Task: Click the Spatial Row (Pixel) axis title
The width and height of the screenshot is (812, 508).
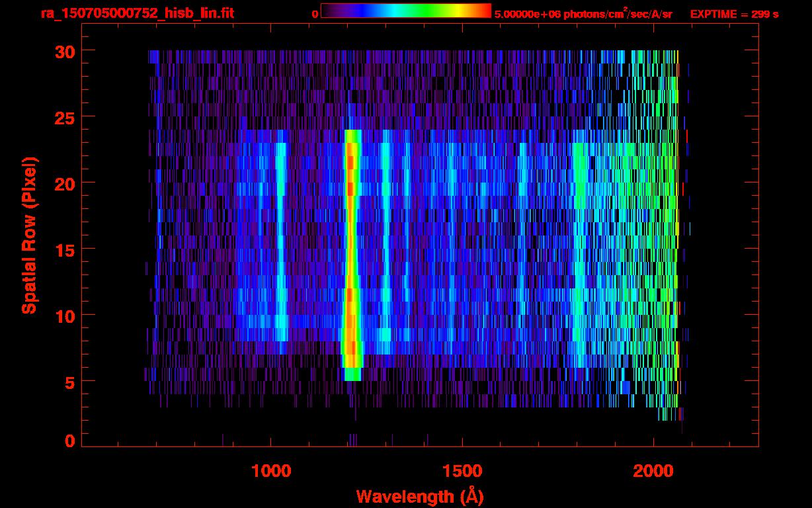Action: [x=28, y=235]
